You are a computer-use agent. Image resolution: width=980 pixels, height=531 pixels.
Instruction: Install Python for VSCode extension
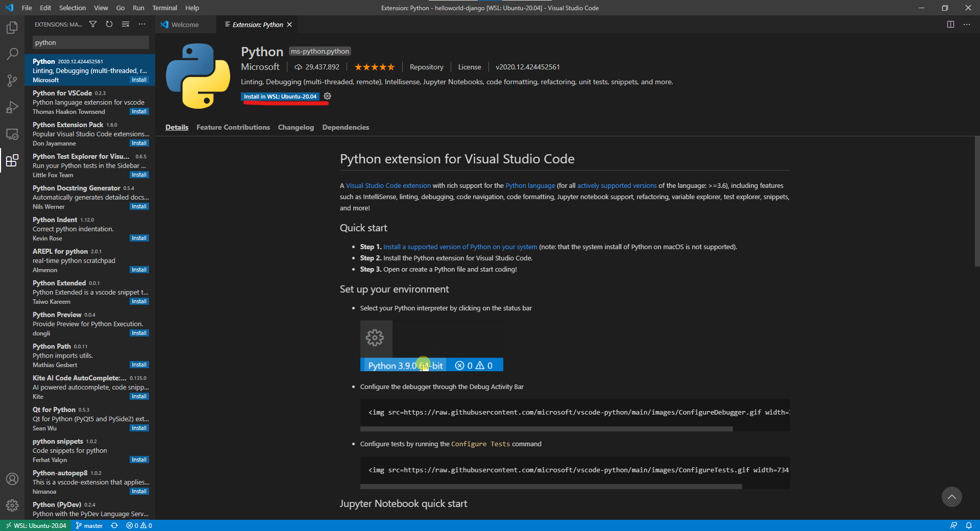click(x=139, y=112)
